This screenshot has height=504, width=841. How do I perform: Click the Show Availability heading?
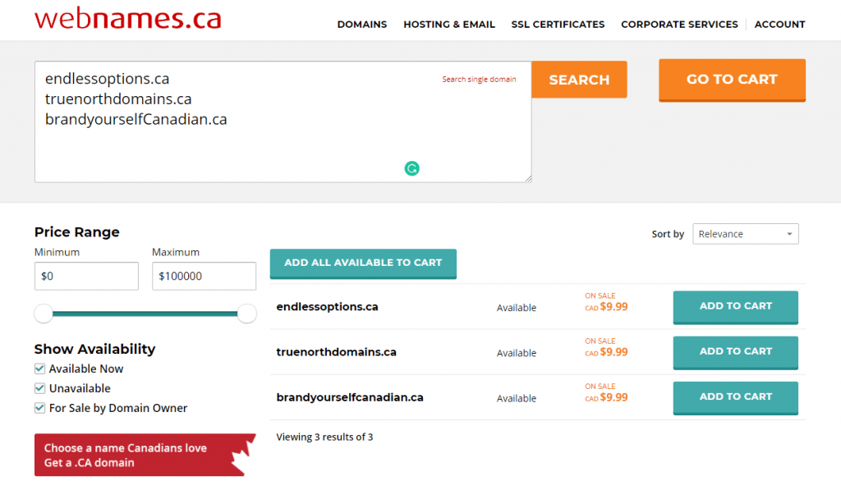95,349
